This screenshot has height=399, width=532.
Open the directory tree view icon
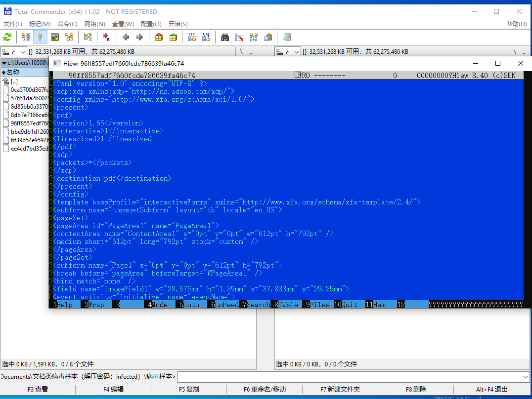pyautogui.click(x=70, y=38)
